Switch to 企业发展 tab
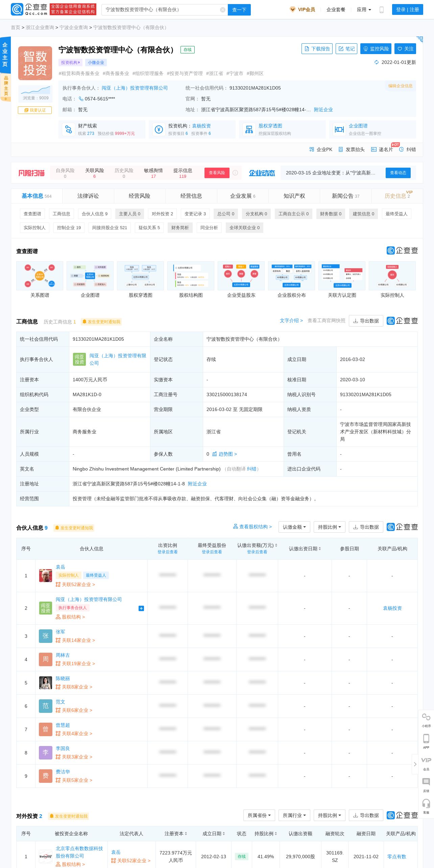 point(243,196)
